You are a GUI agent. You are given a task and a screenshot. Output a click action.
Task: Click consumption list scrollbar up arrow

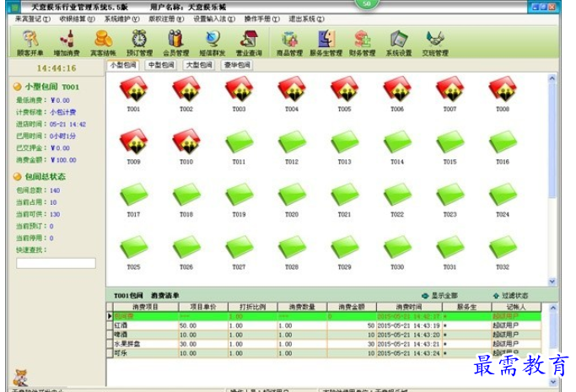pos(553,308)
